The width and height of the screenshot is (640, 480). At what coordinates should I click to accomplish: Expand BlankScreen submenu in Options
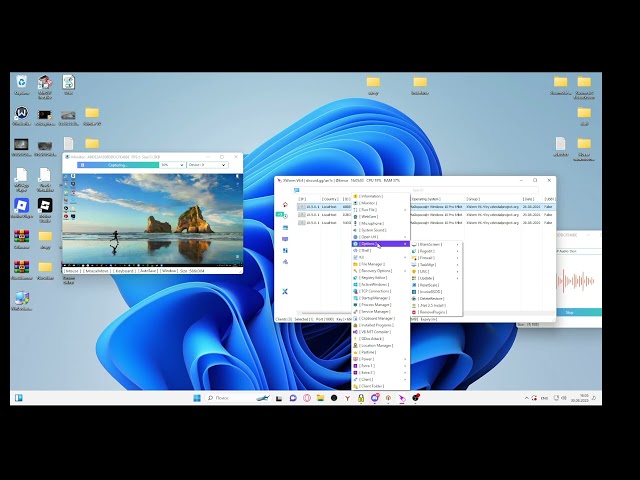(437, 244)
